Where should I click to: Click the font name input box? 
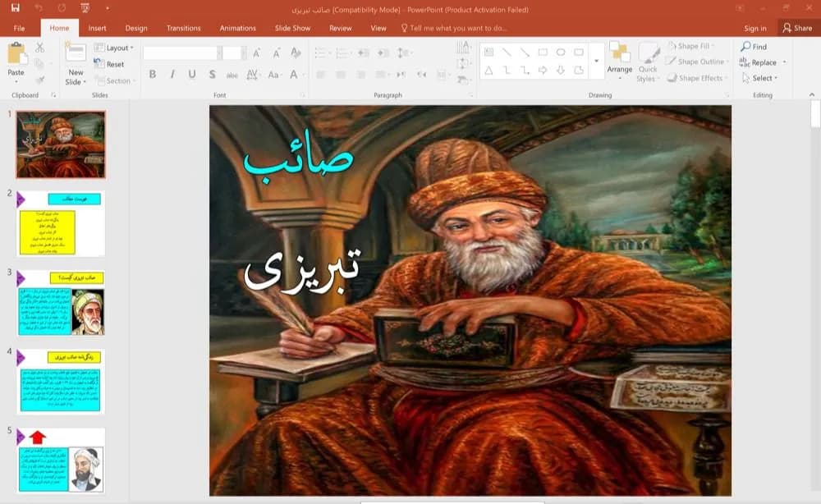tap(180, 53)
